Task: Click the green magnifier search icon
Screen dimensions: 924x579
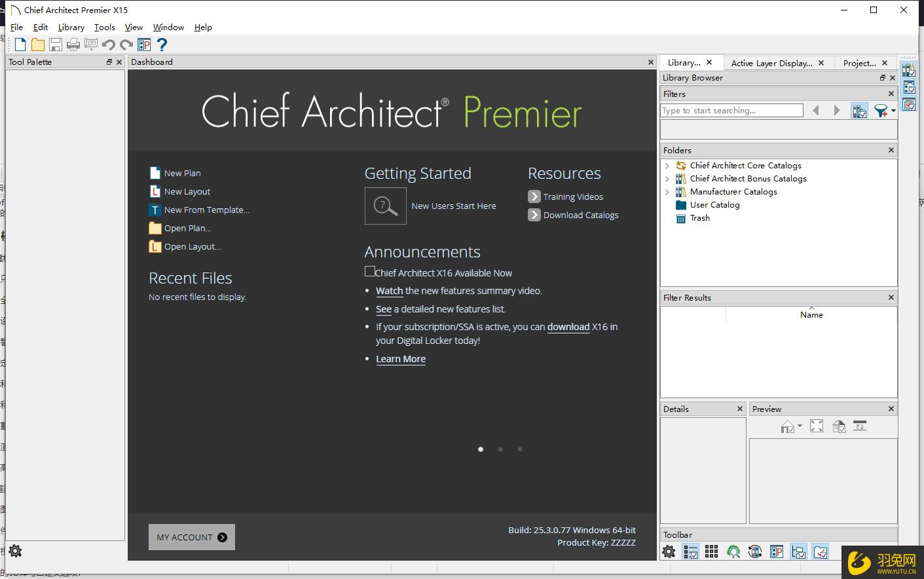Action: (733, 551)
